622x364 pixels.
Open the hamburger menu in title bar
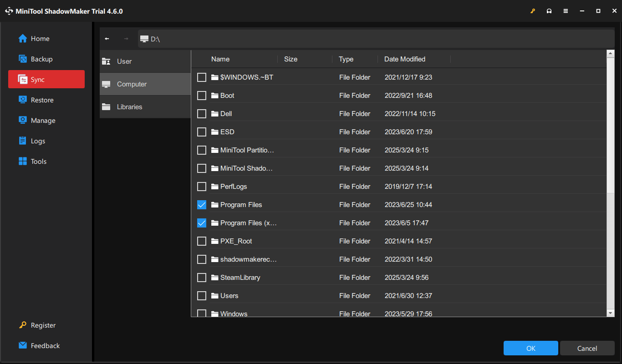[566, 11]
